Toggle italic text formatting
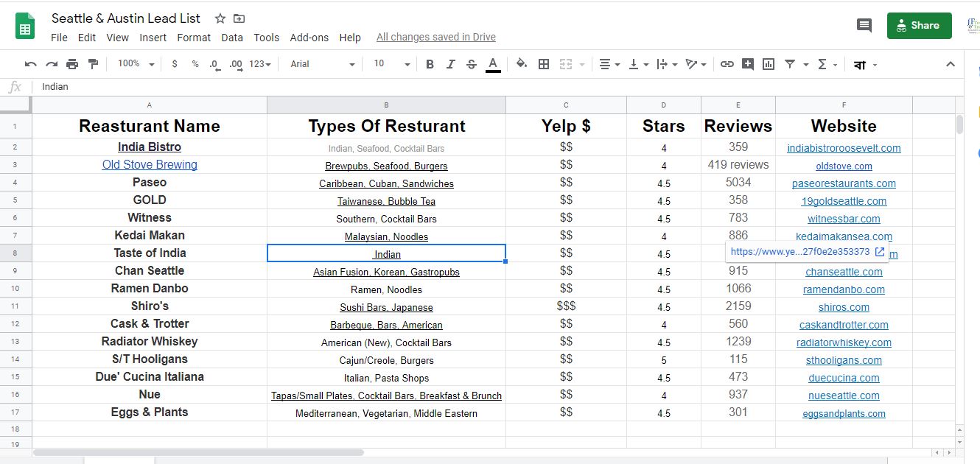The width and height of the screenshot is (980, 464). (x=451, y=64)
